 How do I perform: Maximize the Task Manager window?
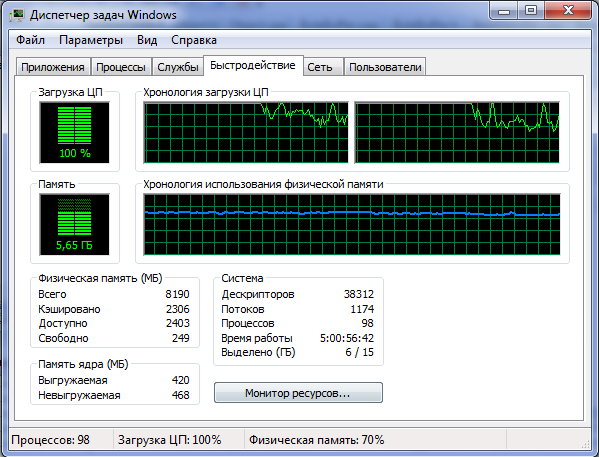click(531, 11)
